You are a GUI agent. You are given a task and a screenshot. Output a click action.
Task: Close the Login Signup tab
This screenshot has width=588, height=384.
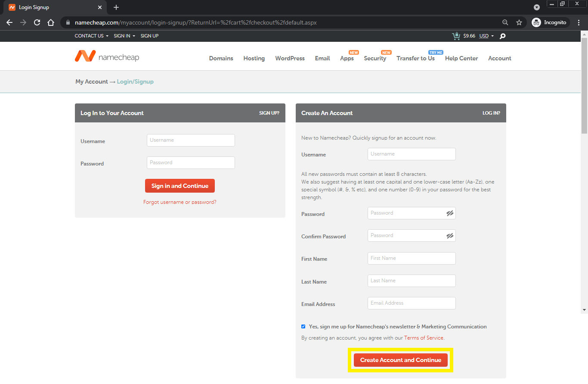click(100, 7)
